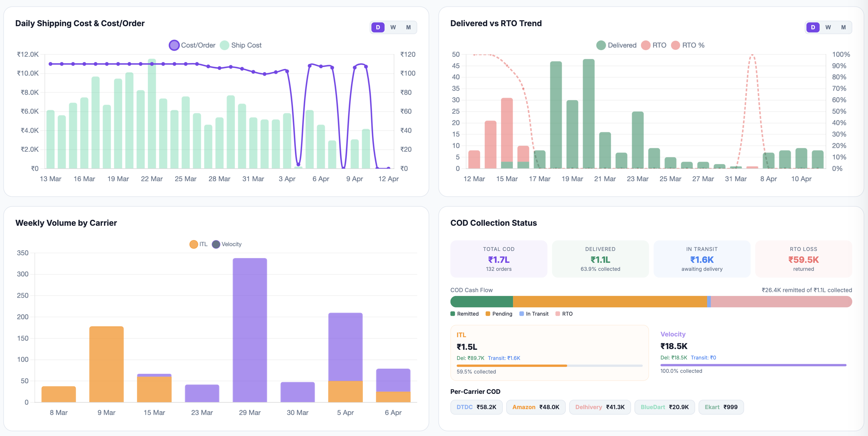Toggle the RTO % series legend entry
Screen dimensions: 868x436
[x=688, y=45]
